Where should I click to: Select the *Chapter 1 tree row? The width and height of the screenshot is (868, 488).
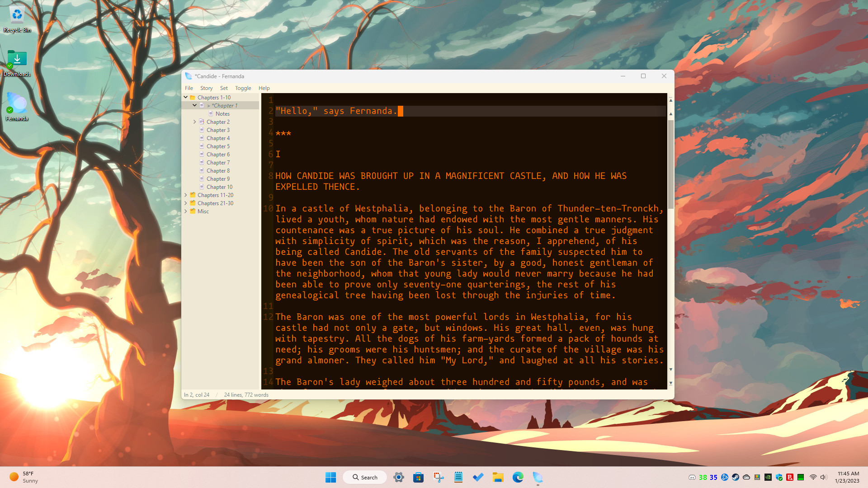pyautogui.click(x=221, y=105)
